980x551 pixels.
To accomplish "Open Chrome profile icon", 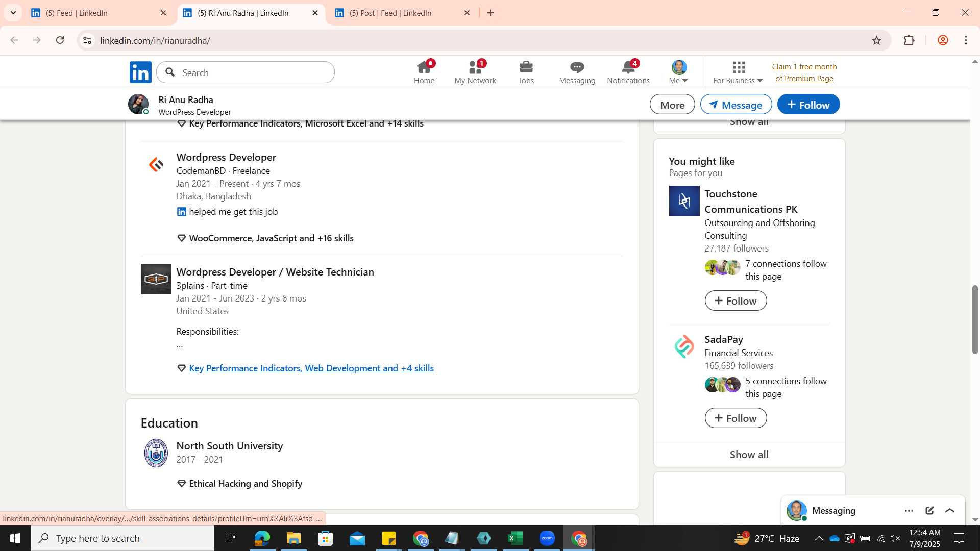I will point(943,40).
